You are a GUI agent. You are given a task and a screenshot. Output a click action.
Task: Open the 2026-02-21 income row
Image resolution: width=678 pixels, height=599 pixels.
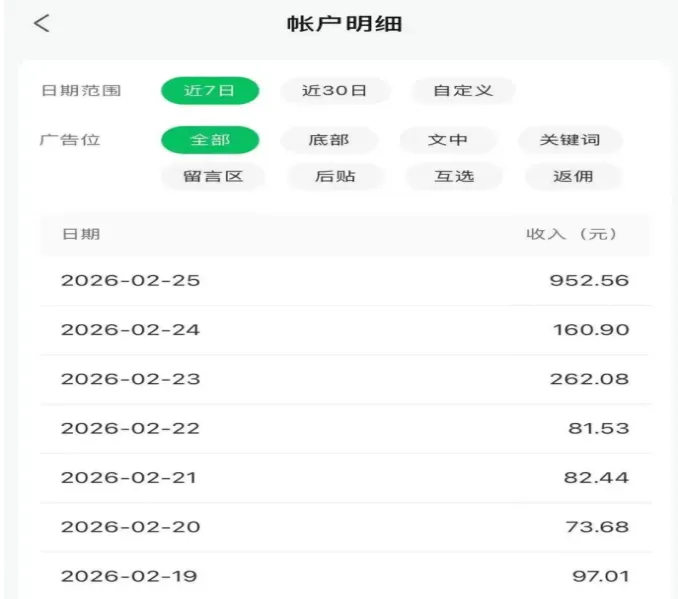(x=344, y=478)
